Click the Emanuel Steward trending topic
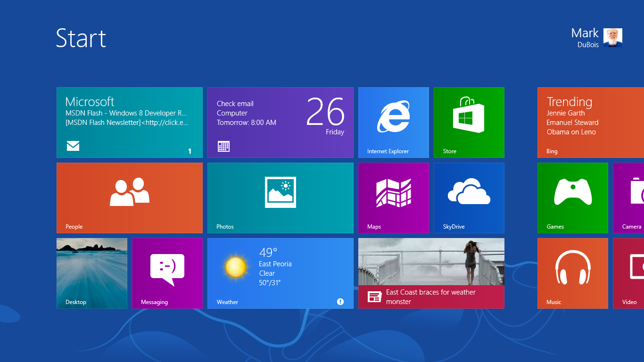This screenshot has height=362, width=644. (572, 123)
